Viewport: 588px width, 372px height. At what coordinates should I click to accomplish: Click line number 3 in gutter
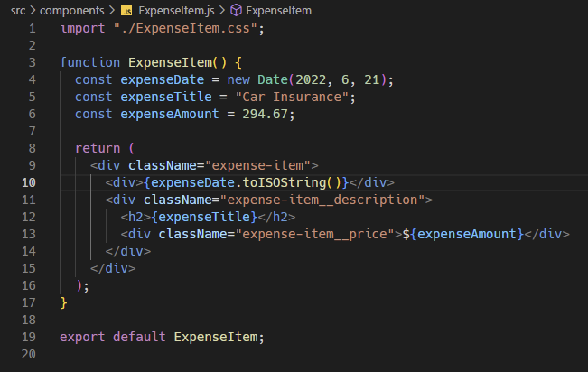point(33,62)
